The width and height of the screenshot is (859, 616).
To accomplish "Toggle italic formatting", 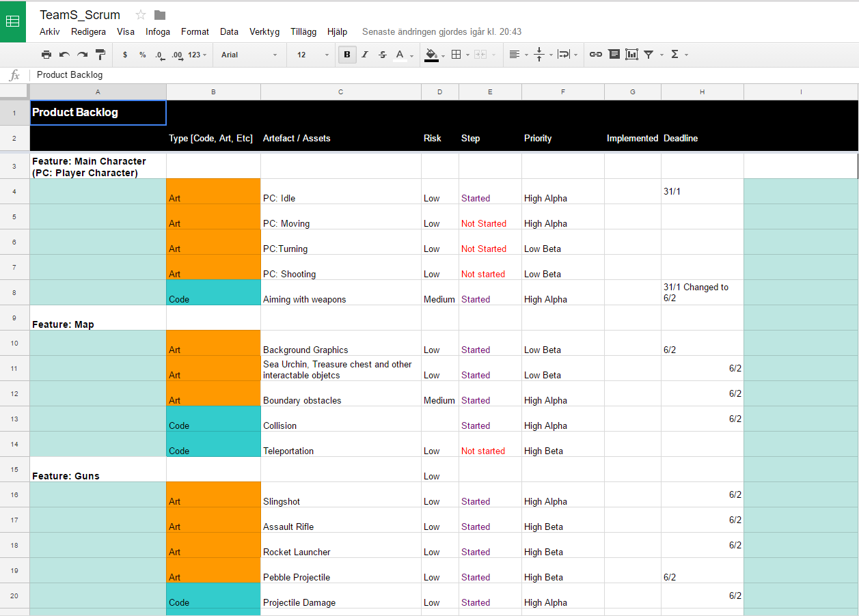I will point(365,55).
